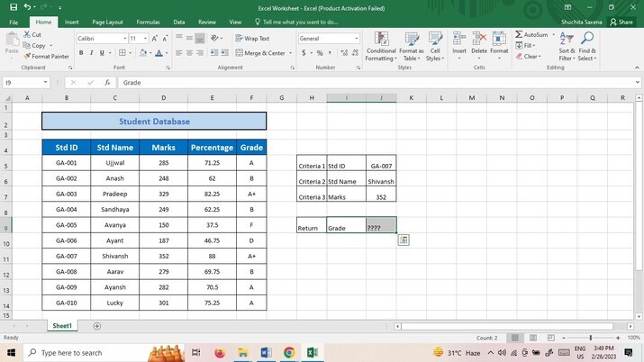Switch to the Data tab
The width and height of the screenshot is (644, 362).
tap(178, 23)
